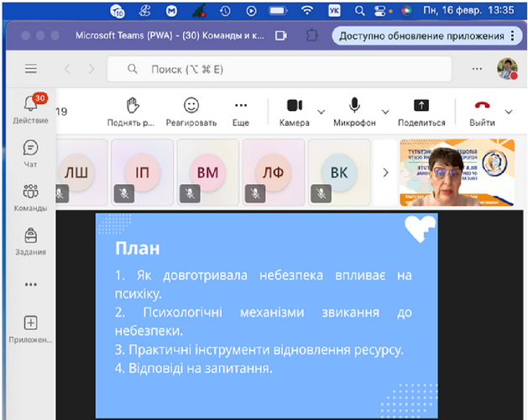528x420 pixels.
Task: Open the Reactions (Реагировать) smiley icon
Action: [191, 105]
